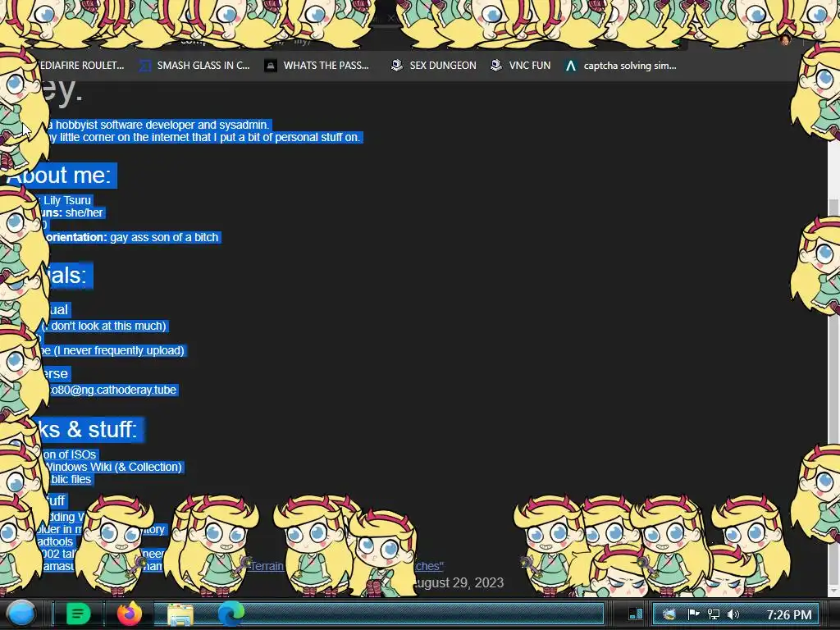The height and width of the screenshot is (630, 840).
Task: Open the browser profile avatar icon
Action: pos(785,39)
